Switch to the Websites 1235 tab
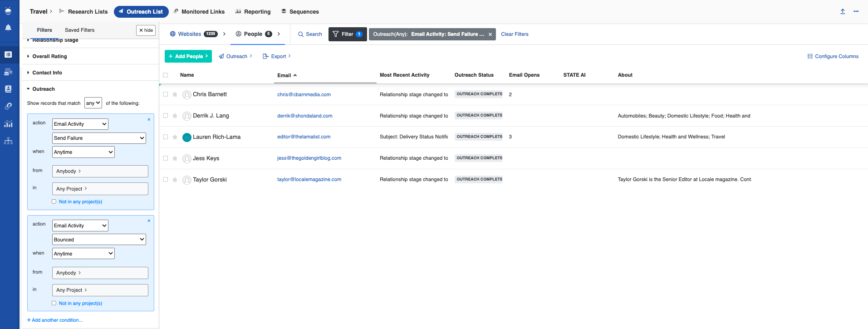Image resolution: width=868 pixels, height=329 pixels. (194, 34)
